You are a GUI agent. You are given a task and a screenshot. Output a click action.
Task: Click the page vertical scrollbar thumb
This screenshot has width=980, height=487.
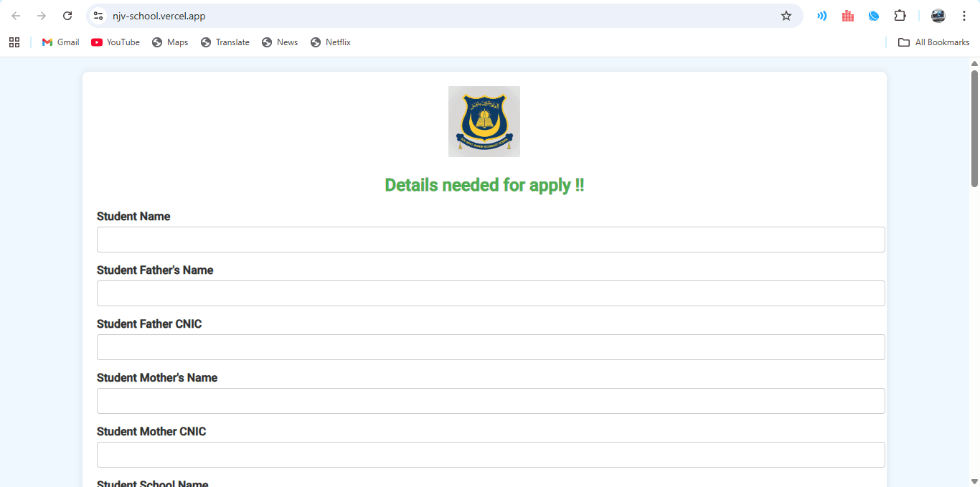[974, 128]
